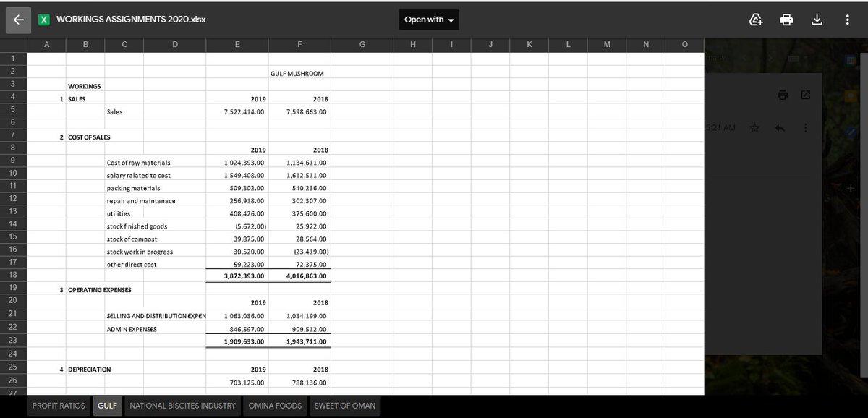Switch to the PROFIT RATIOS sheet tab
The width and height of the screenshot is (868, 418).
(59, 406)
